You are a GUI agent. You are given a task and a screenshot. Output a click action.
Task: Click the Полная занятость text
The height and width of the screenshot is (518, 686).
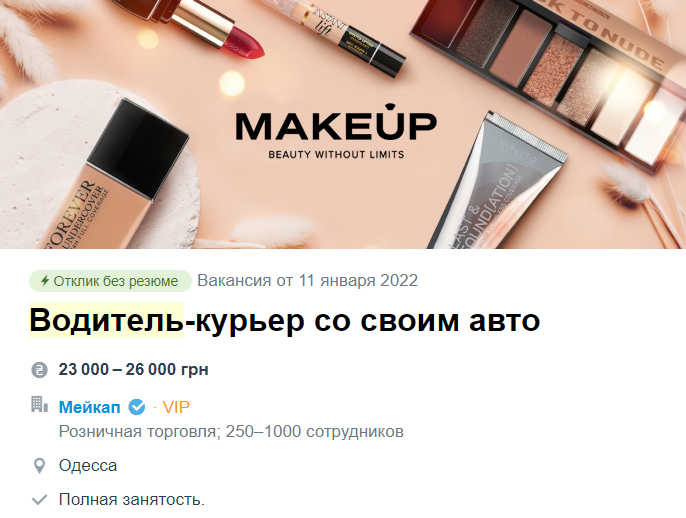click(132, 500)
